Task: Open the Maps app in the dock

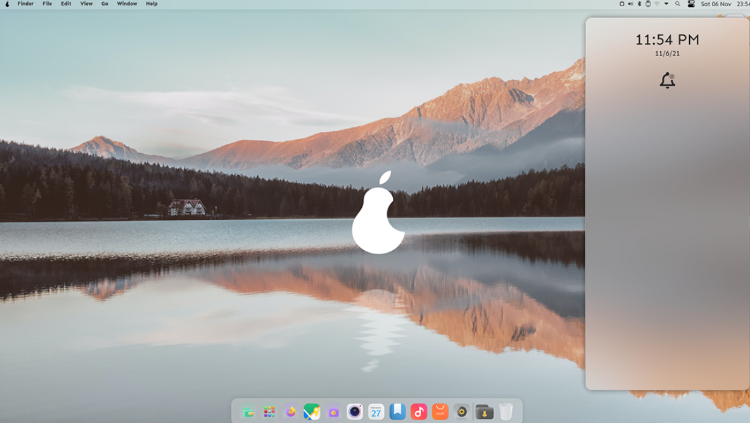Action: click(312, 412)
